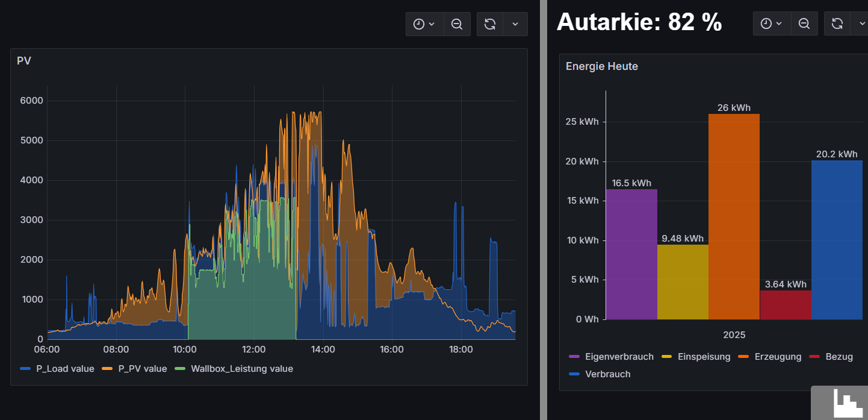Open the Energie Heute panel title menu

point(602,66)
